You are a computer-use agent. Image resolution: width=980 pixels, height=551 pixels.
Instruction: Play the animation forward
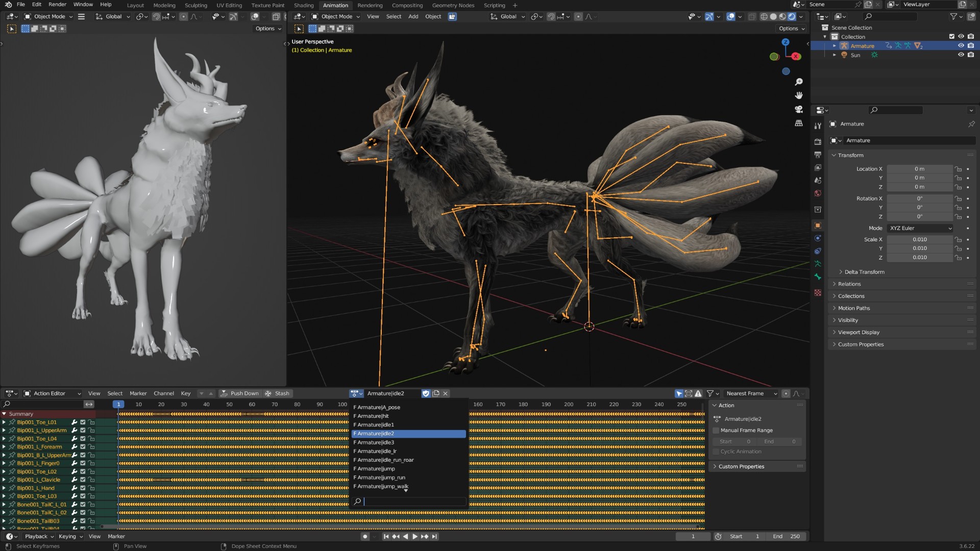(415, 537)
